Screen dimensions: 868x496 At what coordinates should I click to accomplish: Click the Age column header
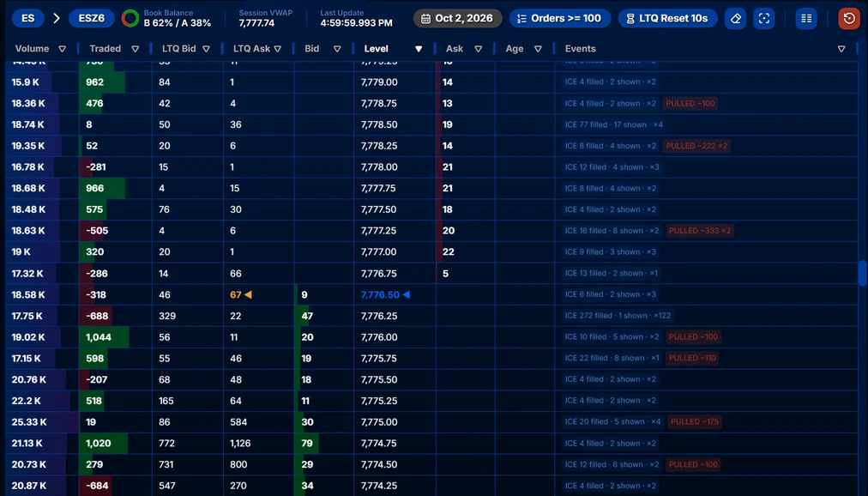(x=515, y=49)
